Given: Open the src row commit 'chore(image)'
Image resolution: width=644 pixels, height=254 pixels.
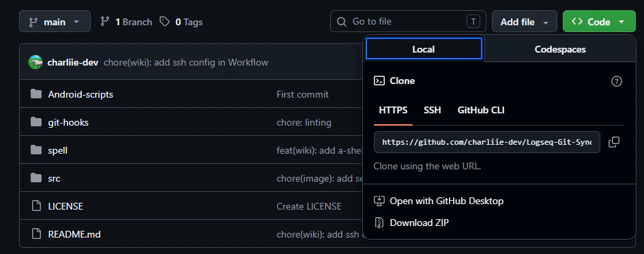Looking at the screenshot, I should point(319,178).
